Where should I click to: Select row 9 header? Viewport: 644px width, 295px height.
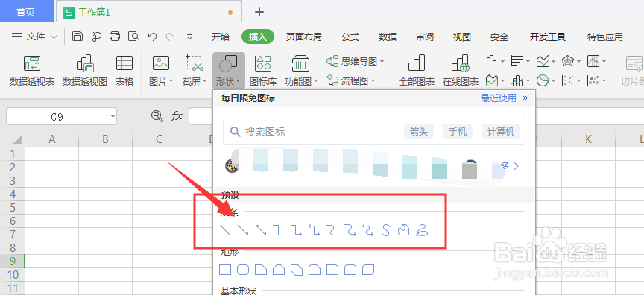pos(13,261)
